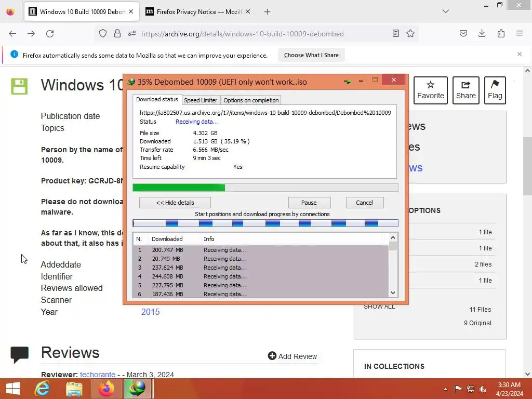Switch to Windows 10 Build 10009 tab
The image size is (532, 399).
pos(82,12)
